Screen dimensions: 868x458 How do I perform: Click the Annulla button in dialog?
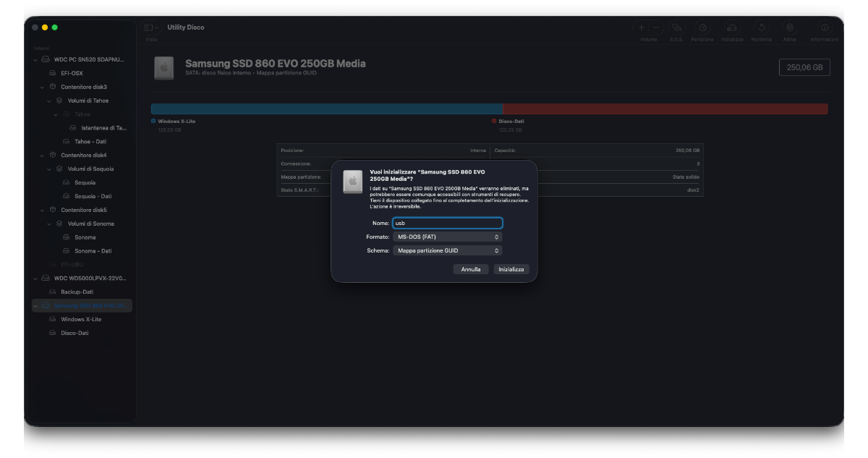pos(471,269)
